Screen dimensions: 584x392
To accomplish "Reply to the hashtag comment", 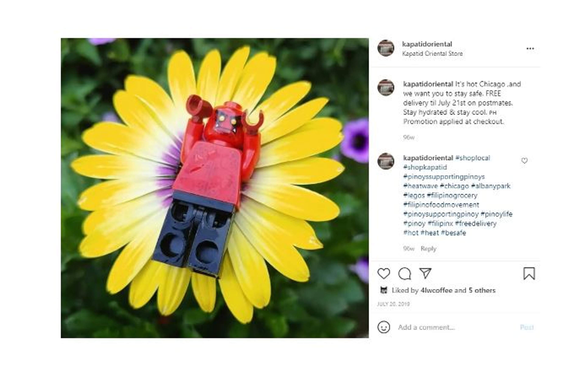I will (x=428, y=249).
